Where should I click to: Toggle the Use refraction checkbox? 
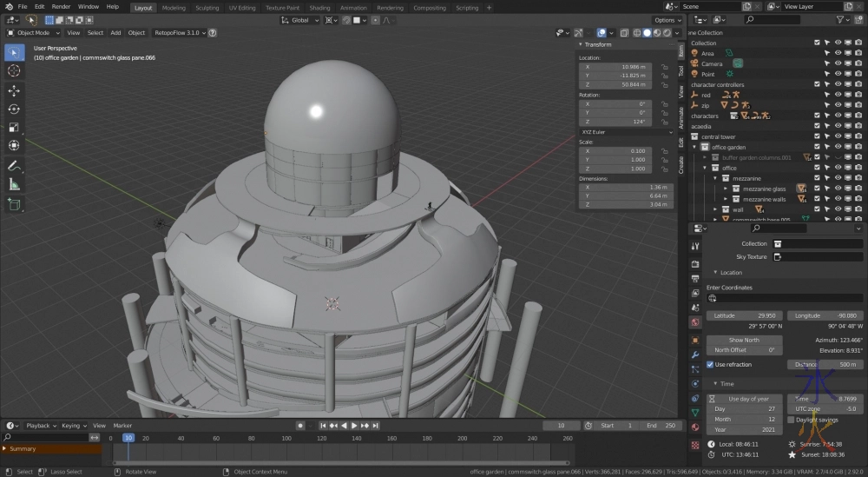tap(710, 365)
